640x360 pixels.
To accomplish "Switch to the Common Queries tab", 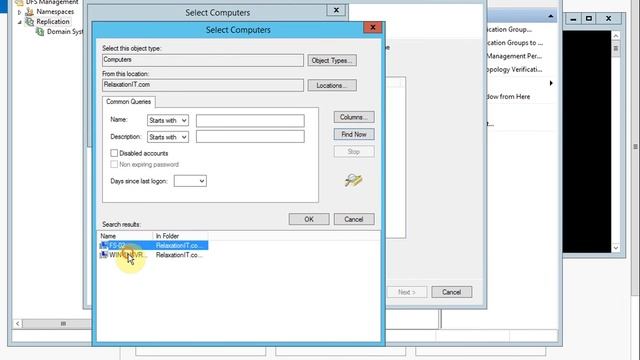I will [x=129, y=102].
